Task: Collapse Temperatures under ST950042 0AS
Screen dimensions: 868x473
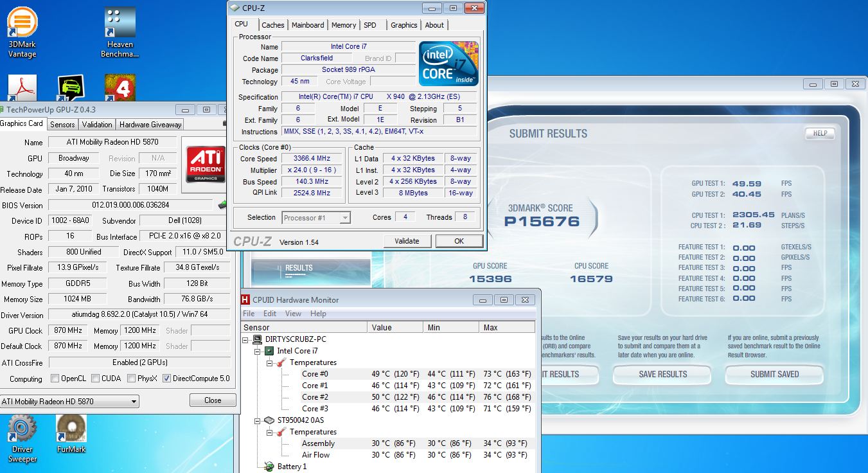Action: 270,432
